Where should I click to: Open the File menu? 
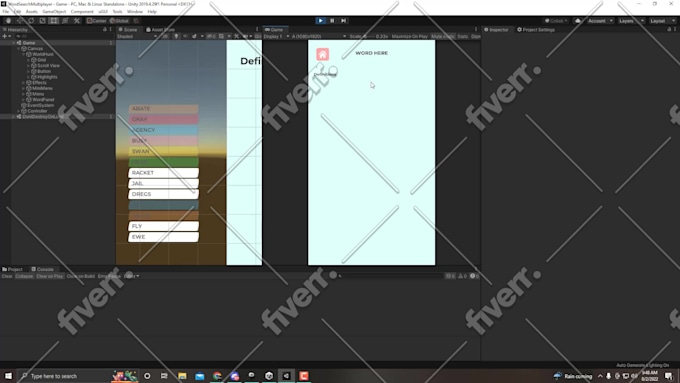coord(6,12)
